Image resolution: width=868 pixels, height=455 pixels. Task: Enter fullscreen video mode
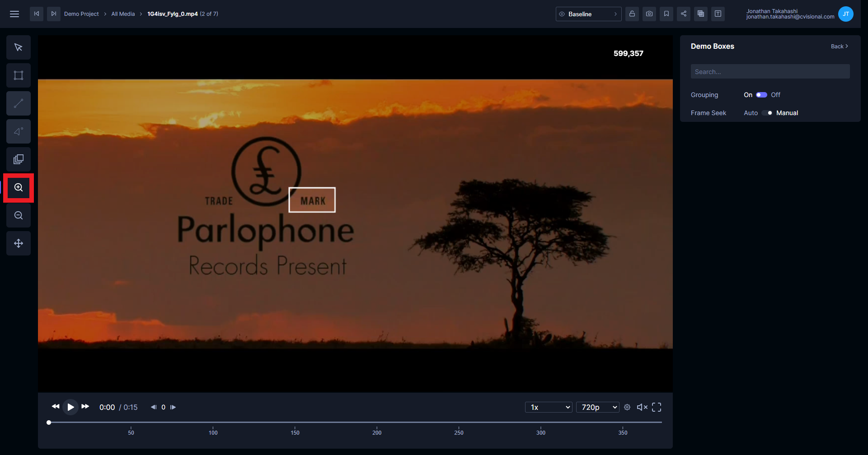click(x=657, y=407)
